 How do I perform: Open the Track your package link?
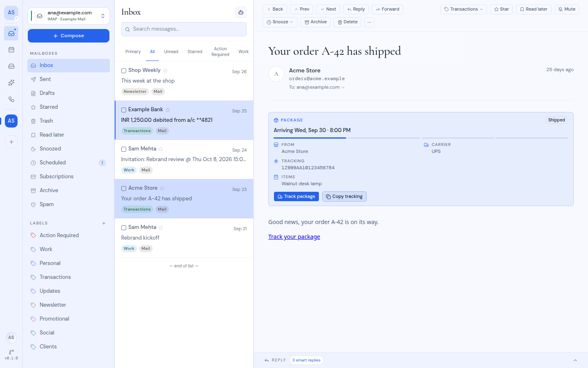tap(294, 237)
